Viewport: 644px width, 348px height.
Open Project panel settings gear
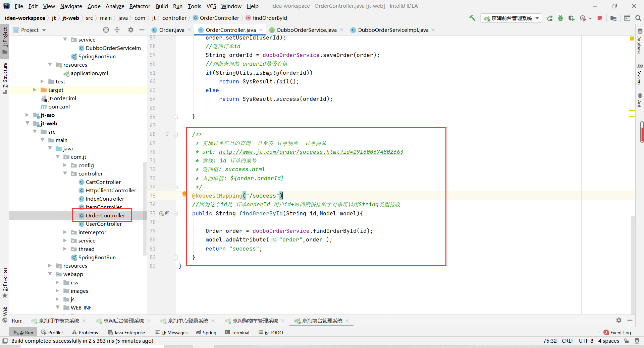[131, 30]
